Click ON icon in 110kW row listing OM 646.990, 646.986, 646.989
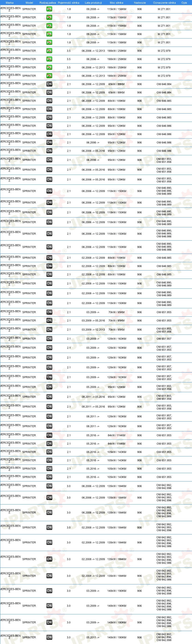The image size is (192, 644). tap(49, 191)
